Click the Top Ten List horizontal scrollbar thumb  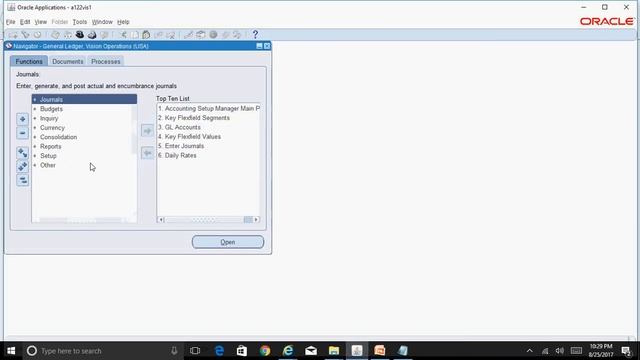tap(248, 220)
